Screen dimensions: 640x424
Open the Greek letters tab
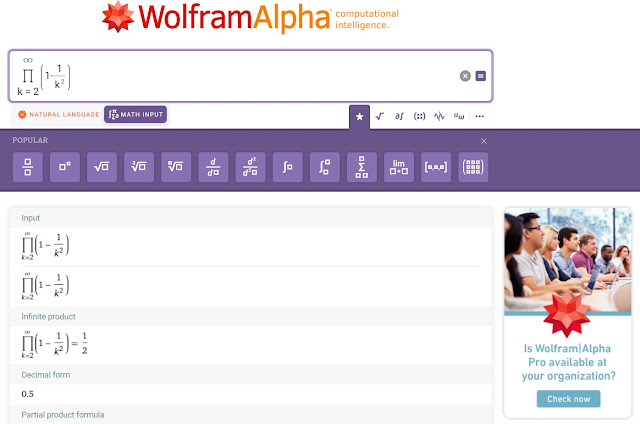[x=459, y=117]
